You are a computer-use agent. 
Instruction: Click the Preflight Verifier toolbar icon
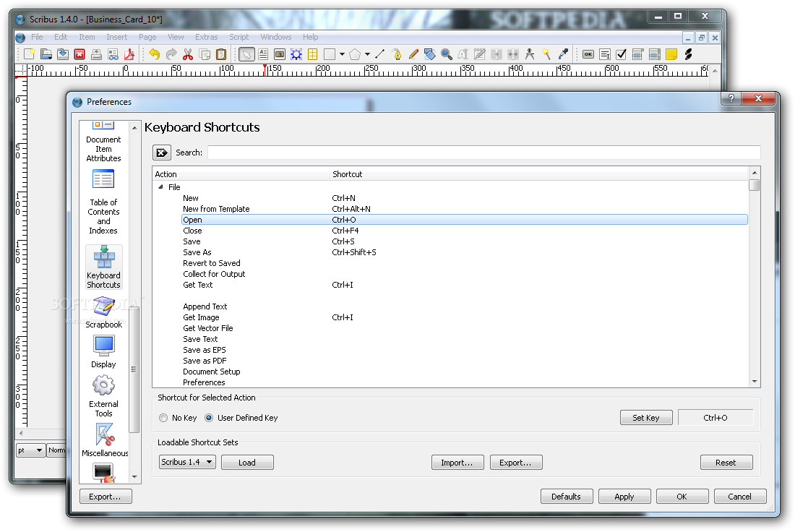coord(113,54)
